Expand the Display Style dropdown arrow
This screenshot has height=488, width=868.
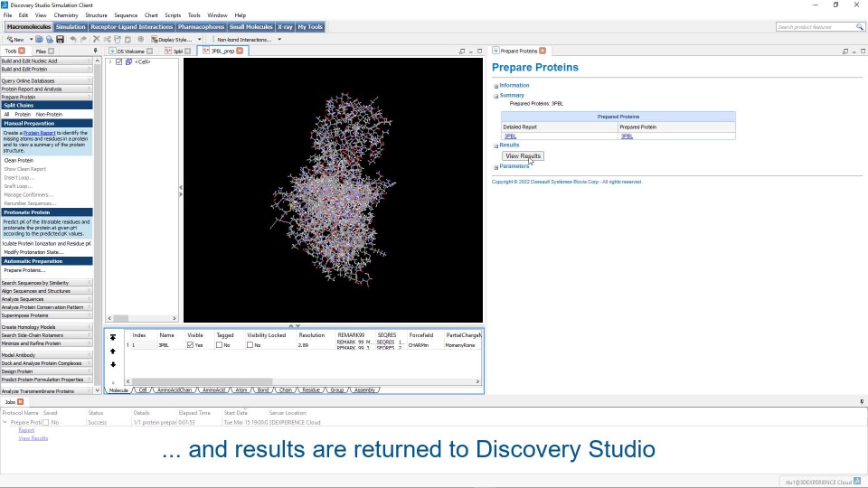click(x=199, y=39)
